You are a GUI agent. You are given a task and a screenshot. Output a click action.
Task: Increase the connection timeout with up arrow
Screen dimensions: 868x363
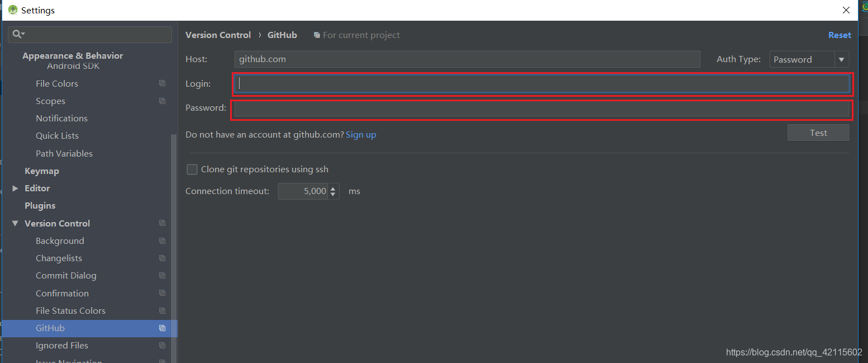(x=333, y=188)
